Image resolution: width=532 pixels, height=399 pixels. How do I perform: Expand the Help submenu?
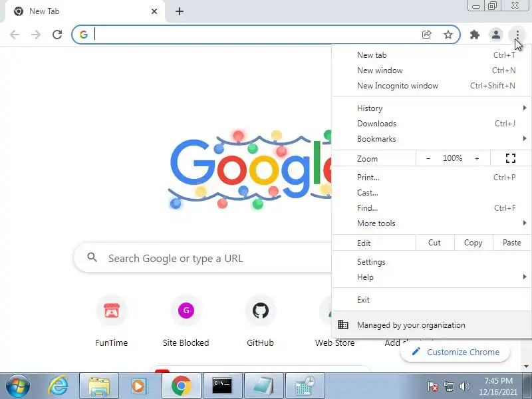pos(432,277)
